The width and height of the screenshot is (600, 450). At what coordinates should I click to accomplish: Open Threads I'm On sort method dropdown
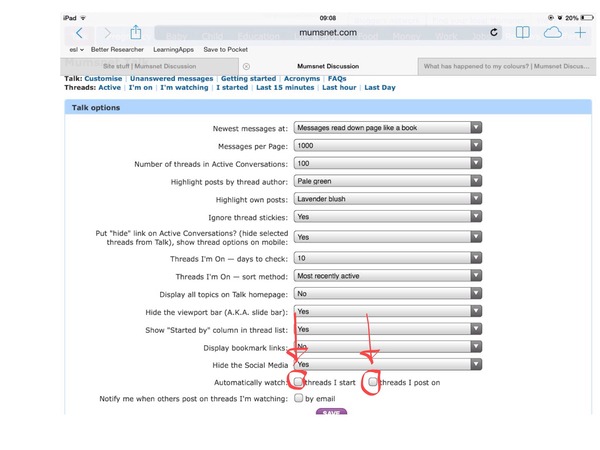(x=388, y=276)
